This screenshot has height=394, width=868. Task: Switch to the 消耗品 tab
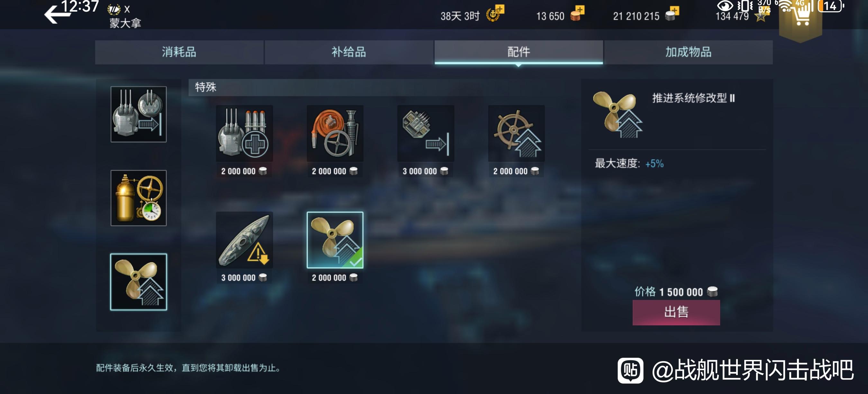[x=179, y=52]
